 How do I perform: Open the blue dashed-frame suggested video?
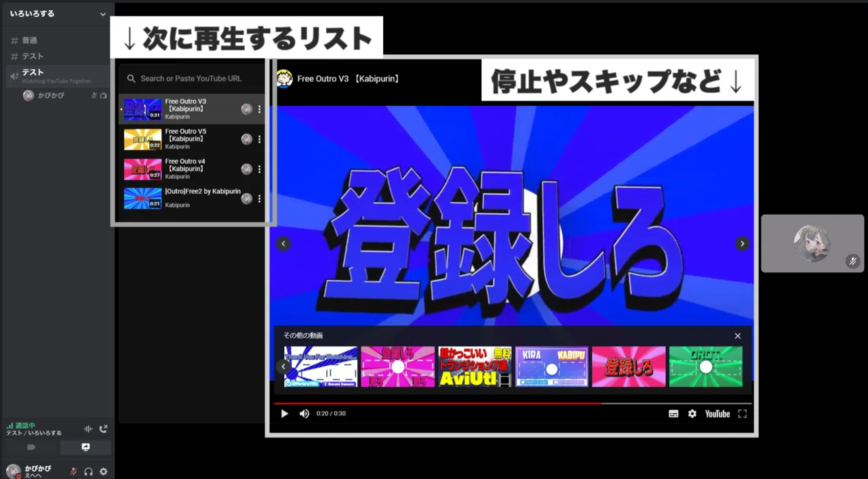[321, 367]
